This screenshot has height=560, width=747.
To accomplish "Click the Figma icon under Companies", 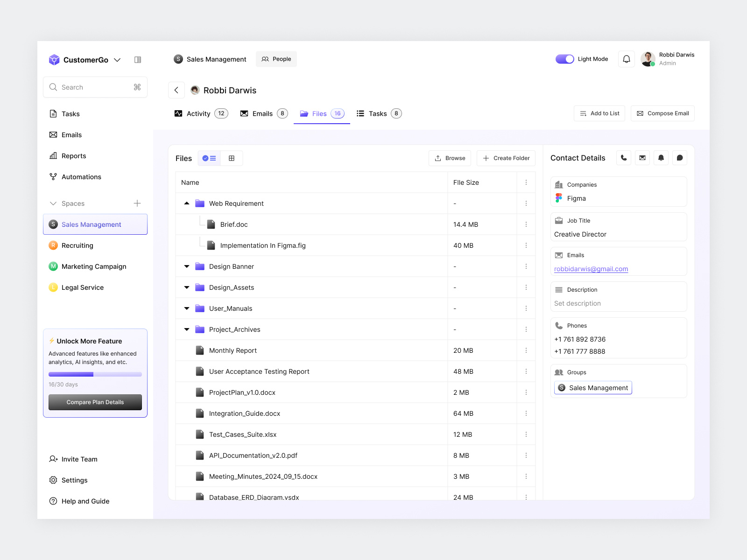I will pos(558,198).
